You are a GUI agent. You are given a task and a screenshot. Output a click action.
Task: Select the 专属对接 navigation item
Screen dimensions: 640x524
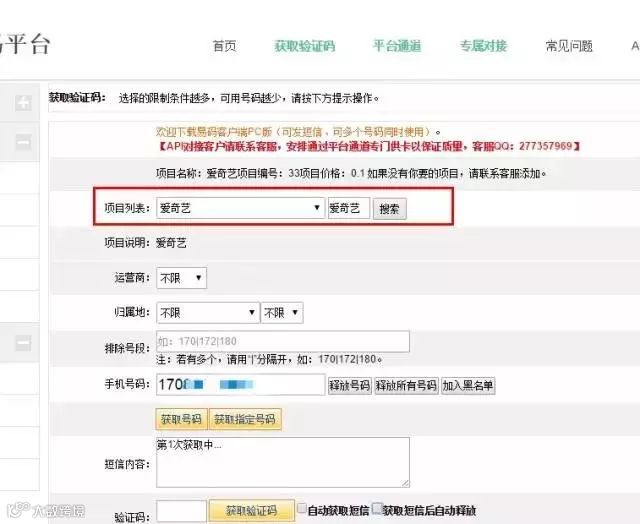483,46
